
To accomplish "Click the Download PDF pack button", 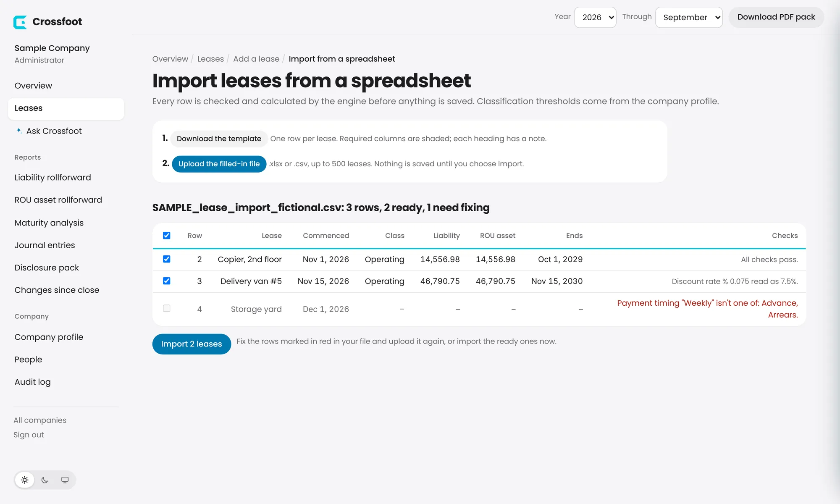I will point(776,17).
